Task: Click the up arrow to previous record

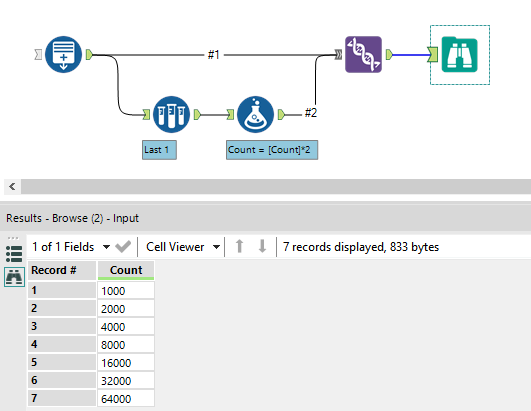Action: pos(239,246)
